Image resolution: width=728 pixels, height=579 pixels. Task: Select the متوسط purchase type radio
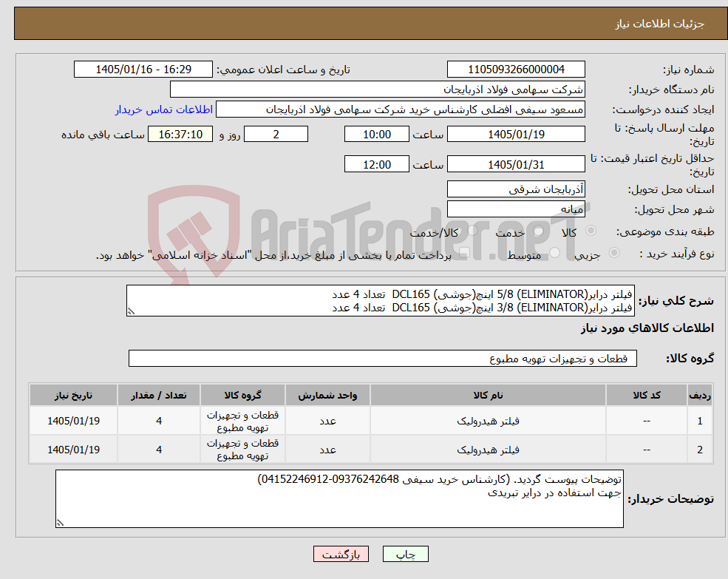[x=554, y=253]
